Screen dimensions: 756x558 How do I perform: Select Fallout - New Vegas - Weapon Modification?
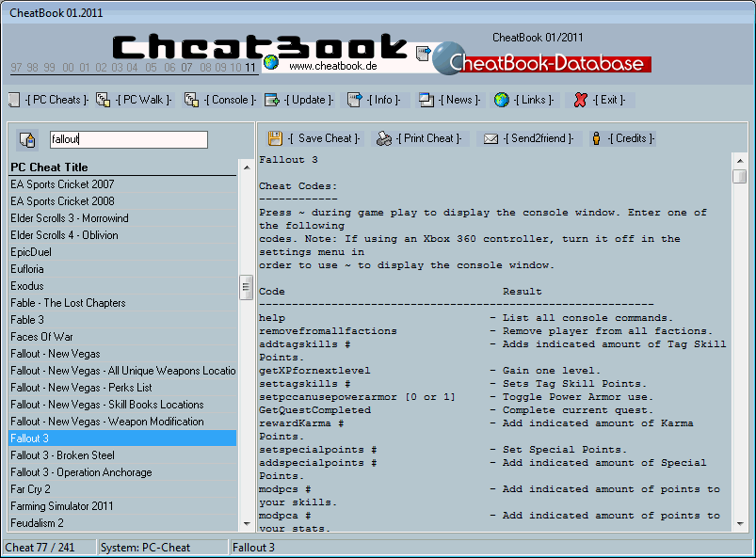[123, 422]
